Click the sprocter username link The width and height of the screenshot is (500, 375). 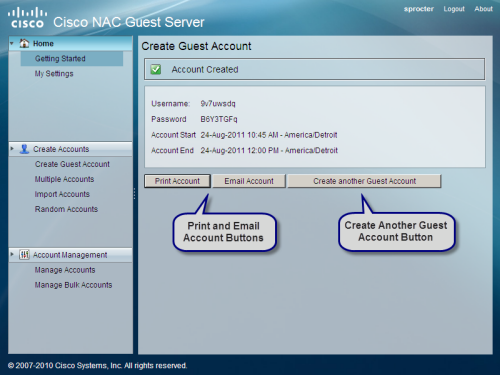tap(419, 9)
